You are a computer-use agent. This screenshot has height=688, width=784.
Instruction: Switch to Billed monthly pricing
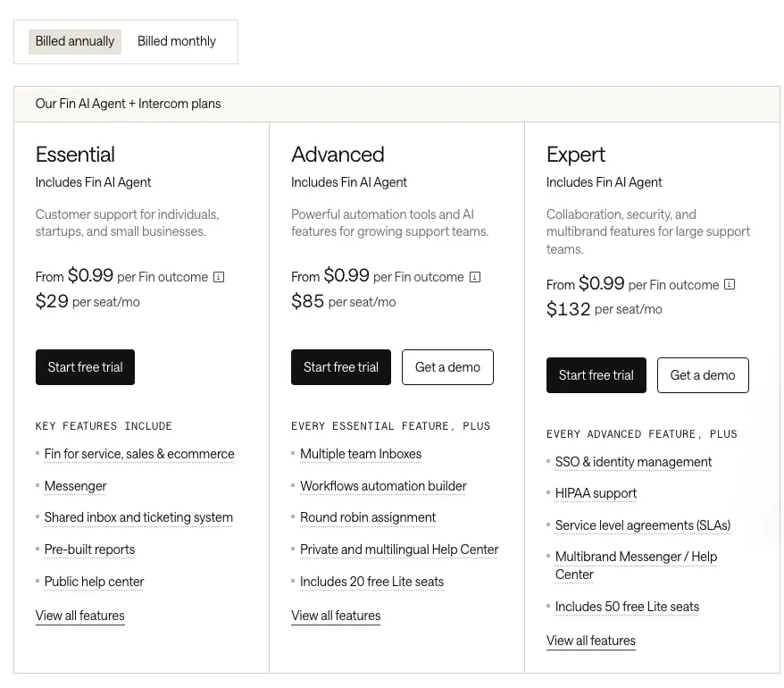177,41
